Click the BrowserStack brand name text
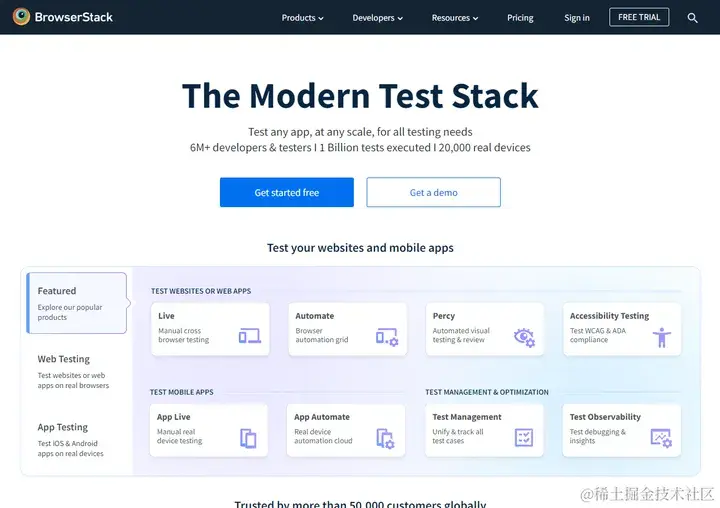 coord(73,17)
